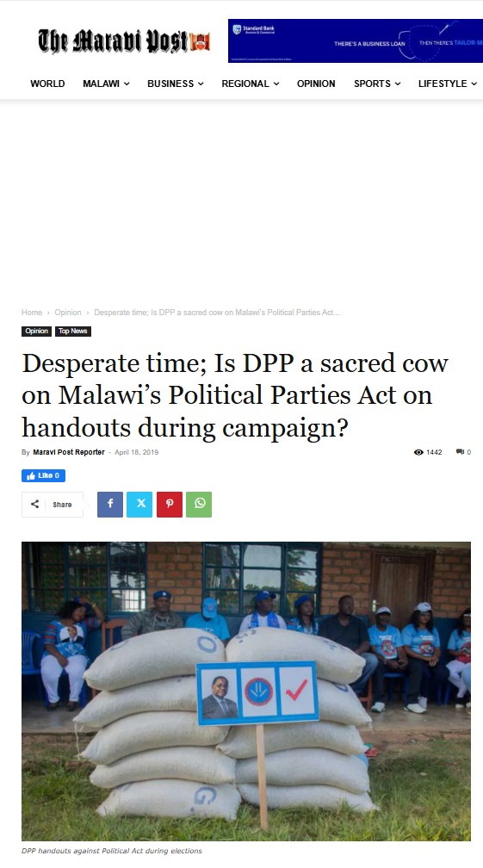Screen dimensions: 483x868
Task: Open the Standard Bank banner advertisement
Action: [356, 41]
